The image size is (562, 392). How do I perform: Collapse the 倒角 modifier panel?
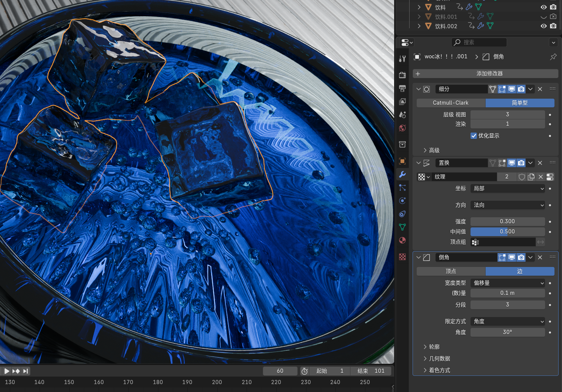tap(419, 258)
